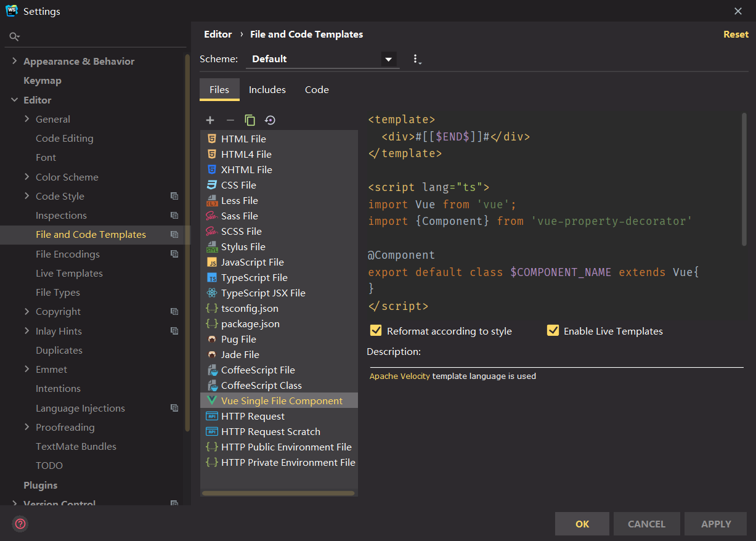Select the Jade File template icon
The height and width of the screenshot is (541, 756).
212,354
